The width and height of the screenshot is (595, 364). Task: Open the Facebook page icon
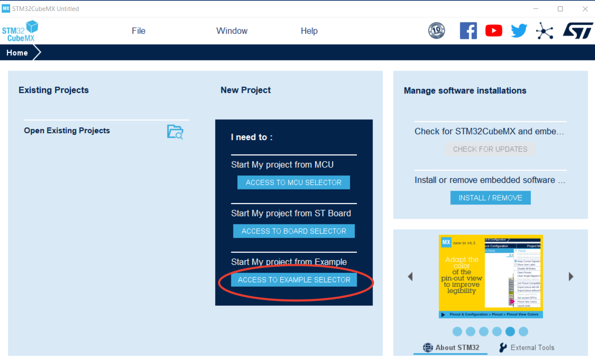[x=468, y=30]
